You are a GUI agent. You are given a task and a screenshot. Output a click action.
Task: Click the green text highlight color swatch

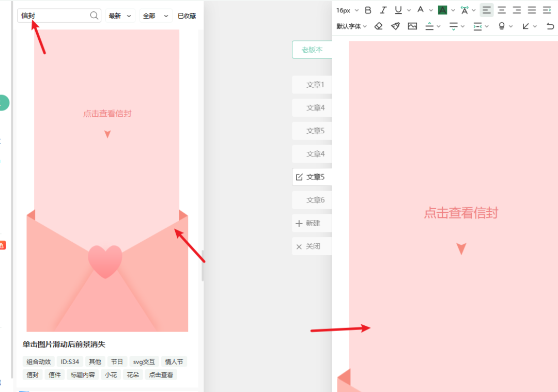pyautogui.click(x=442, y=10)
